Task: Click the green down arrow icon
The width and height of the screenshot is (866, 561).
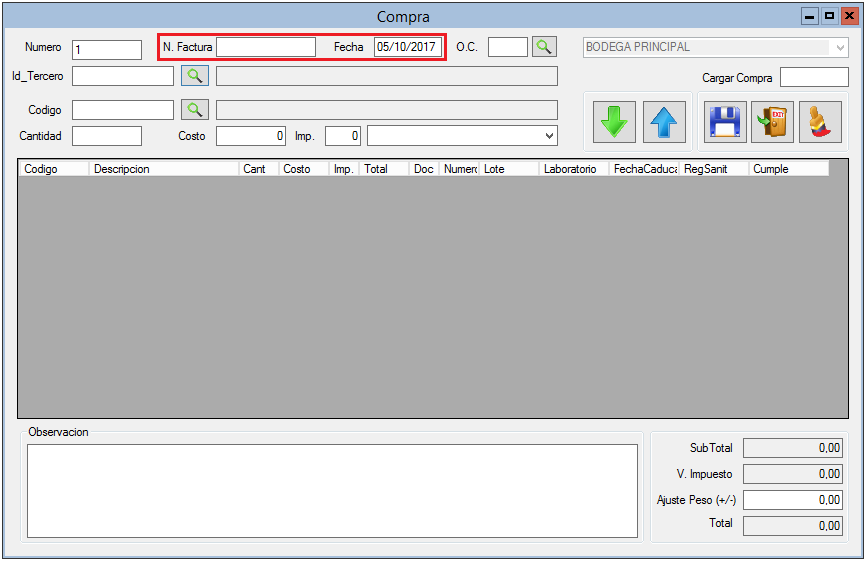Action: 613,121
